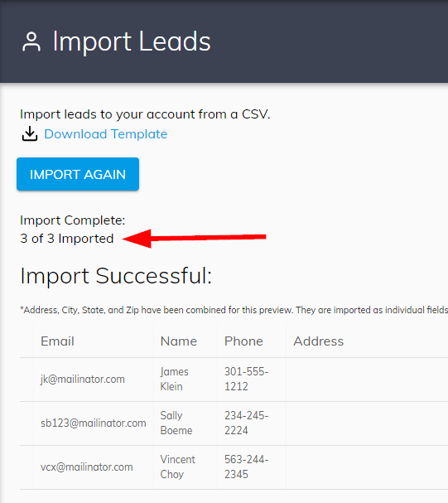Select the Name column header
The height and width of the screenshot is (503, 448).
(179, 341)
